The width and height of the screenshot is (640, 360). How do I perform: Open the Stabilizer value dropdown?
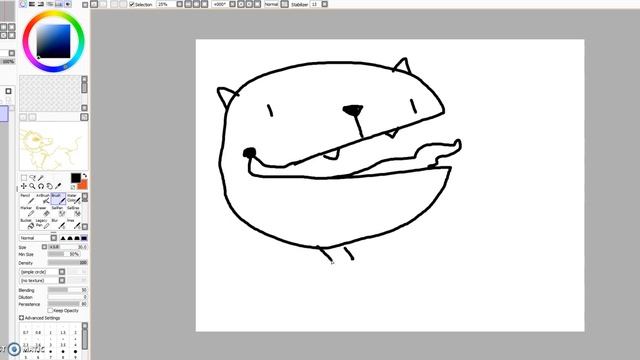(x=324, y=4)
